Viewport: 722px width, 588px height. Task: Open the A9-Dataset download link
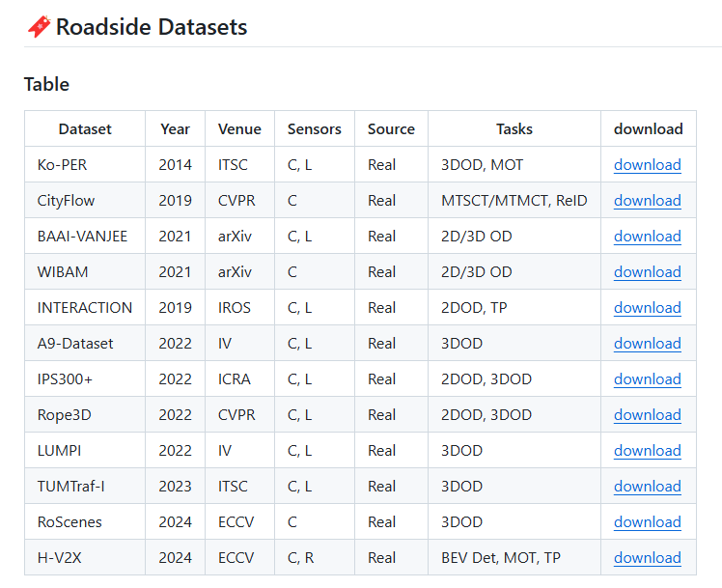pos(648,344)
